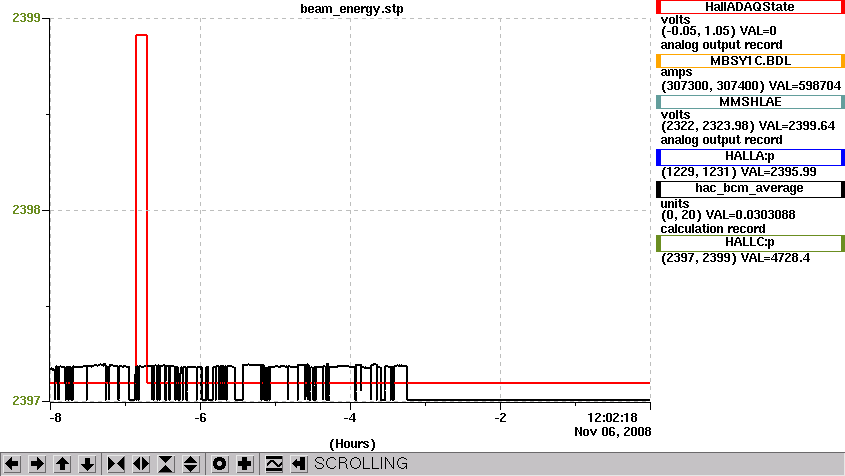
Task: Click the -4 hours axis tick label
Action: (350, 418)
